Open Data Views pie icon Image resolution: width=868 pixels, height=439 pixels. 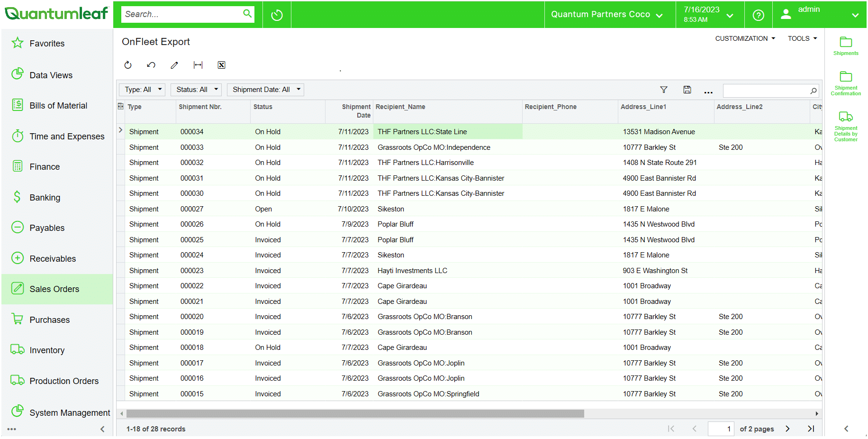pos(18,74)
